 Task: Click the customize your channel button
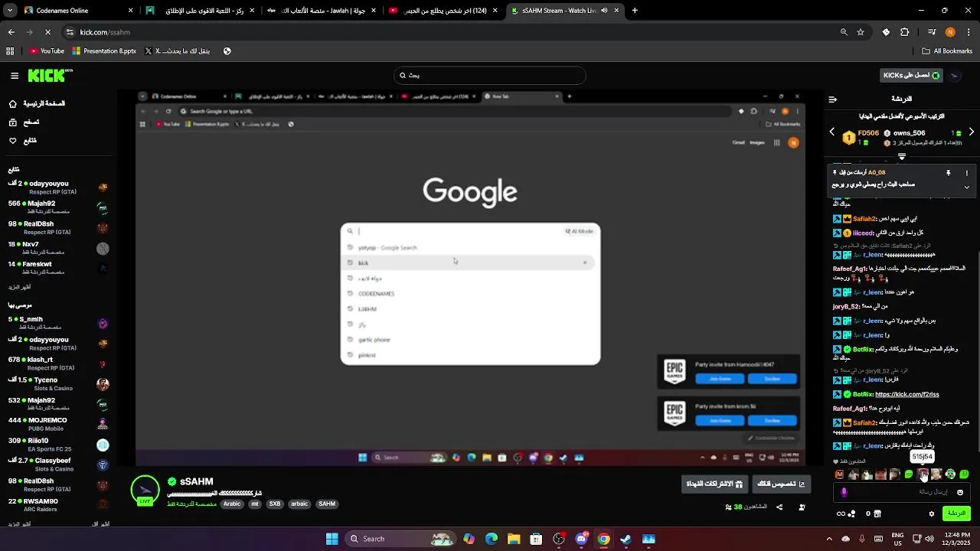tap(780, 484)
